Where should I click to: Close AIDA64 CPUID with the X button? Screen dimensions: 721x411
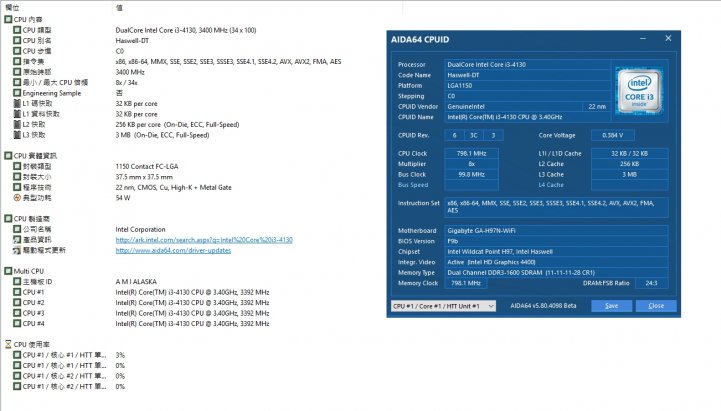(x=668, y=39)
